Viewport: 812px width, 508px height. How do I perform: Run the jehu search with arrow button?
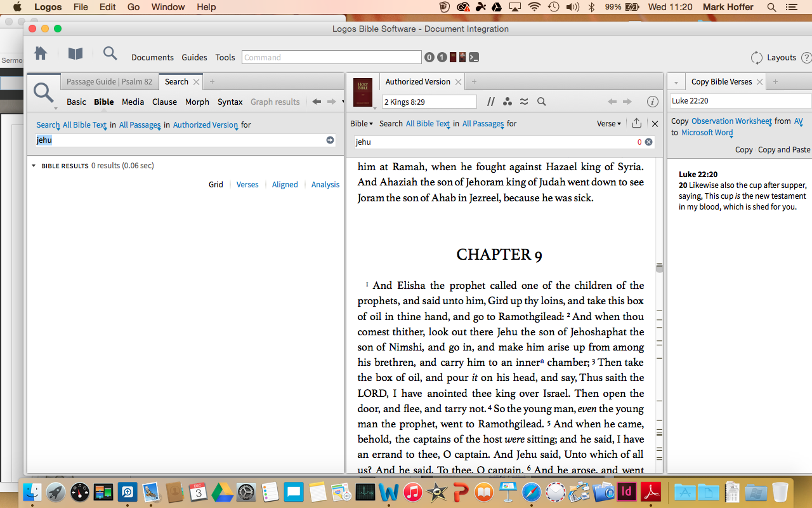coord(330,140)
